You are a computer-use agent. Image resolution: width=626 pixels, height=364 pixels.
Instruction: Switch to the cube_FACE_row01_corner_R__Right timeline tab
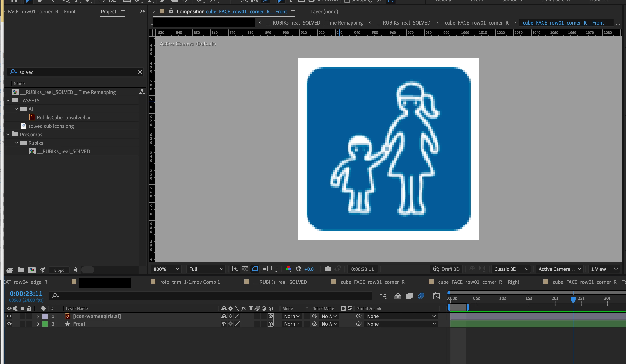click(478, 282)
